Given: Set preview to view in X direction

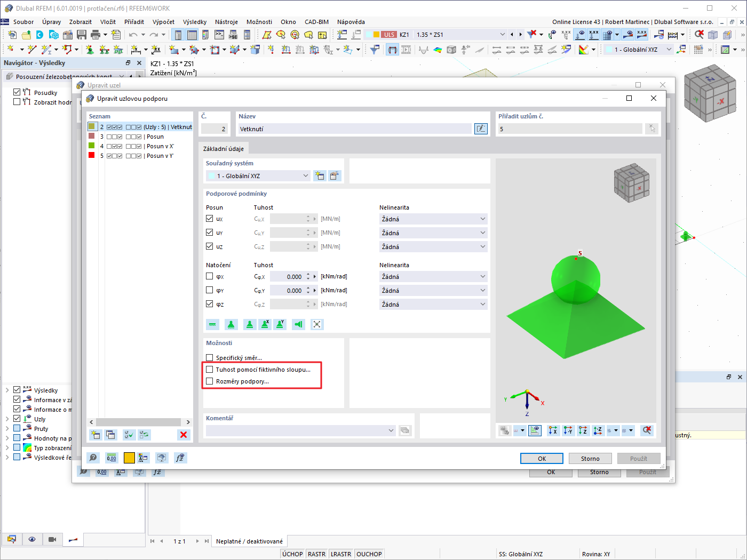Looking at the screenshot, I should [553, 430].
